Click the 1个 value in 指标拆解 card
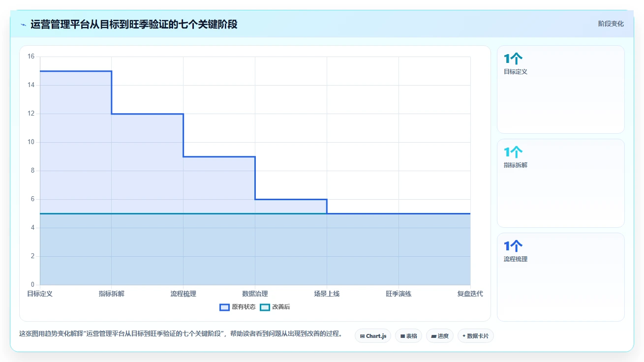The height and width of the screenshot is (362, 644). [513, 152]
